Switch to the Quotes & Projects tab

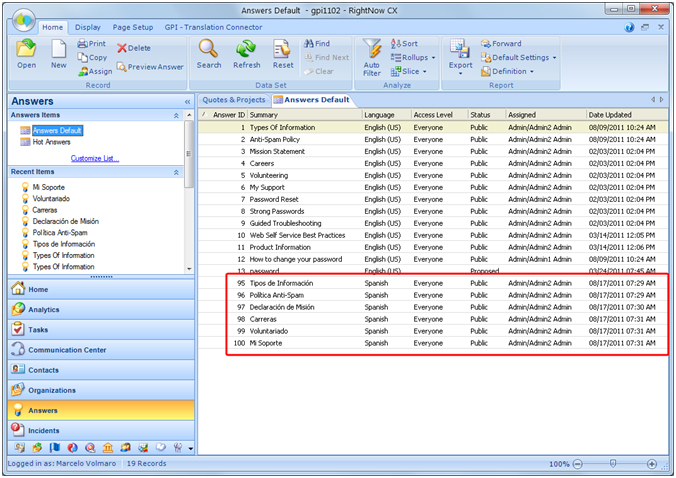[233, 100]
